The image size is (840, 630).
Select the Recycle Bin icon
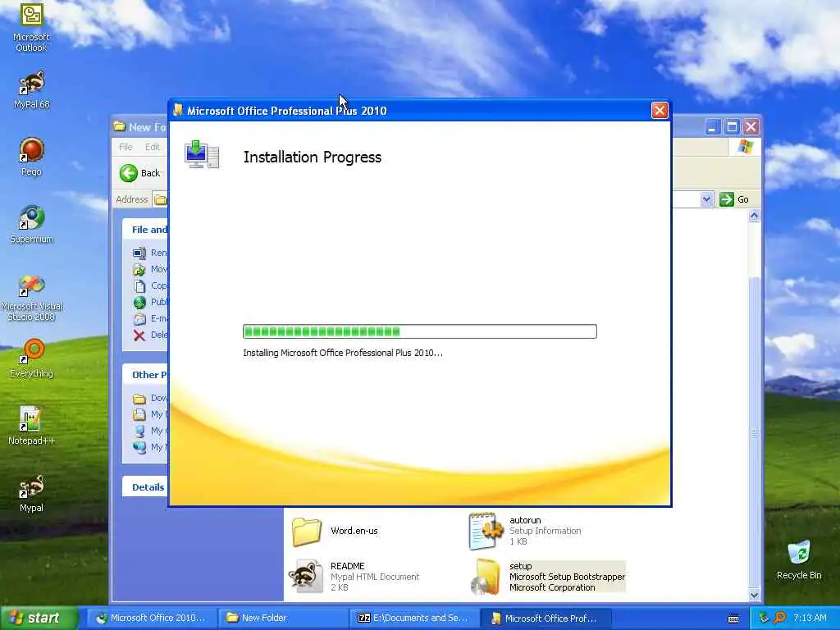click(x=799, y=559)
